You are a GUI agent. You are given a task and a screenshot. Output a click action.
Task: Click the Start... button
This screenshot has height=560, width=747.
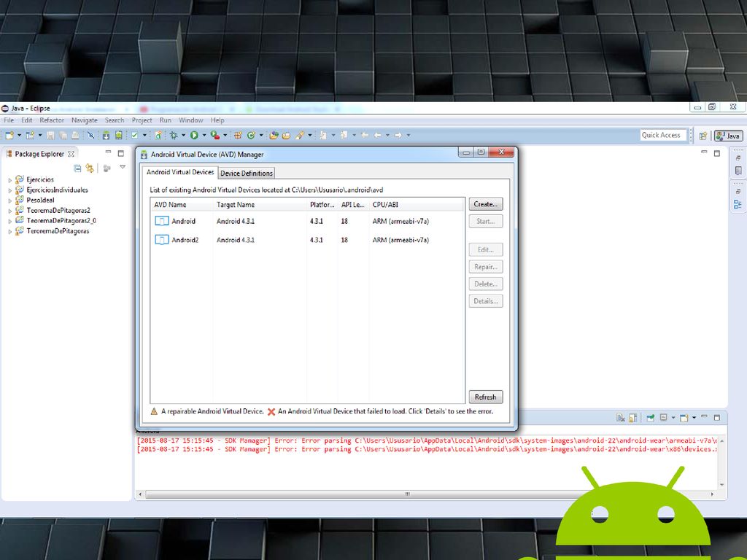(x=485, y=221)
